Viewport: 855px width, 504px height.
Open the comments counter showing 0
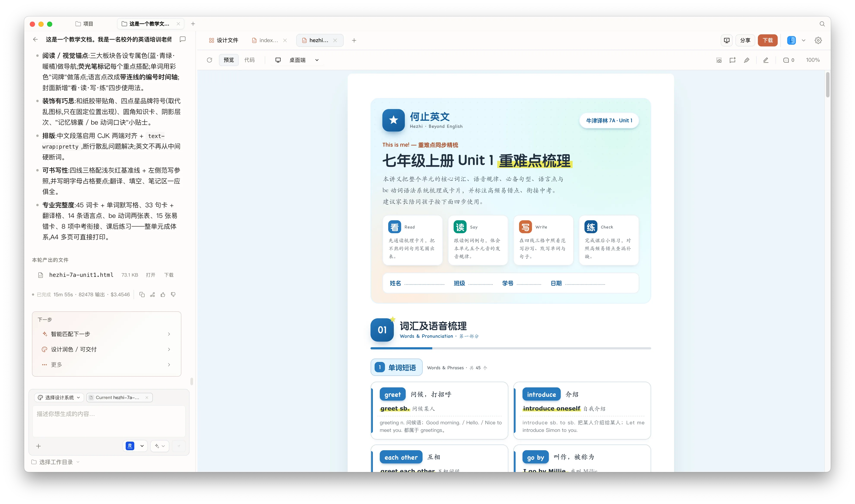pyautogui.click(x=789, y=60)
